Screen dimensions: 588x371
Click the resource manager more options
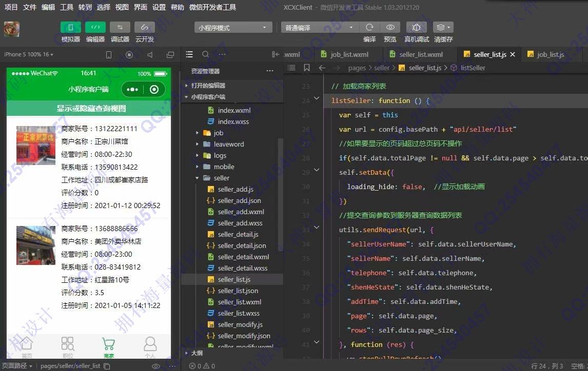point(269,71)
